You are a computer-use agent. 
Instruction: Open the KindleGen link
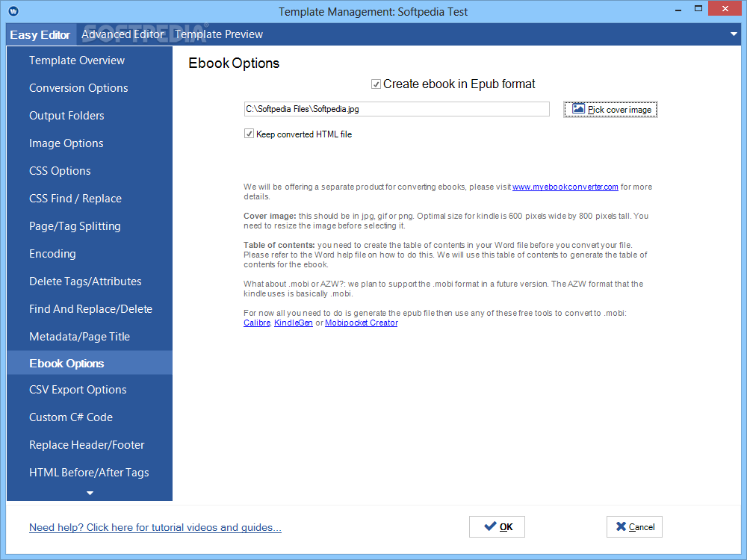pyautogui.click(x=294, y=323)
